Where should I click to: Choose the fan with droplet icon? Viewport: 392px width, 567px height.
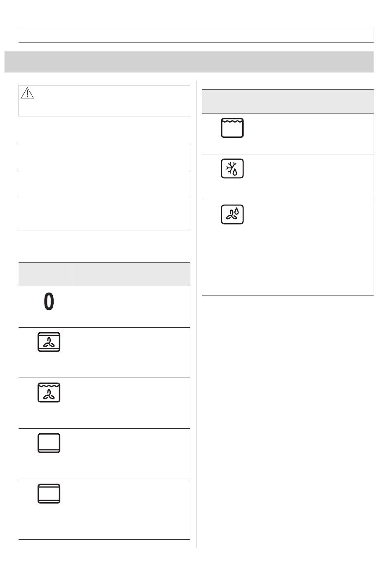pyautogui.click(x=232, y=215)
